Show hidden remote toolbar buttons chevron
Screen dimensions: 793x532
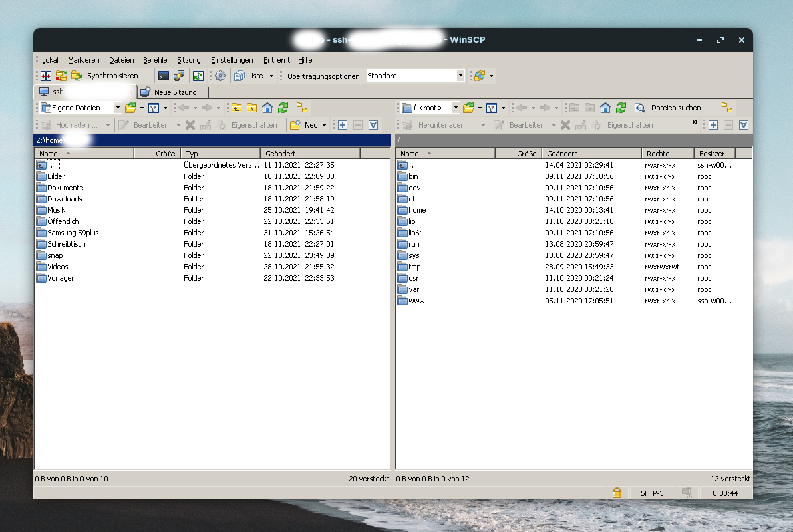coord(695,122)
